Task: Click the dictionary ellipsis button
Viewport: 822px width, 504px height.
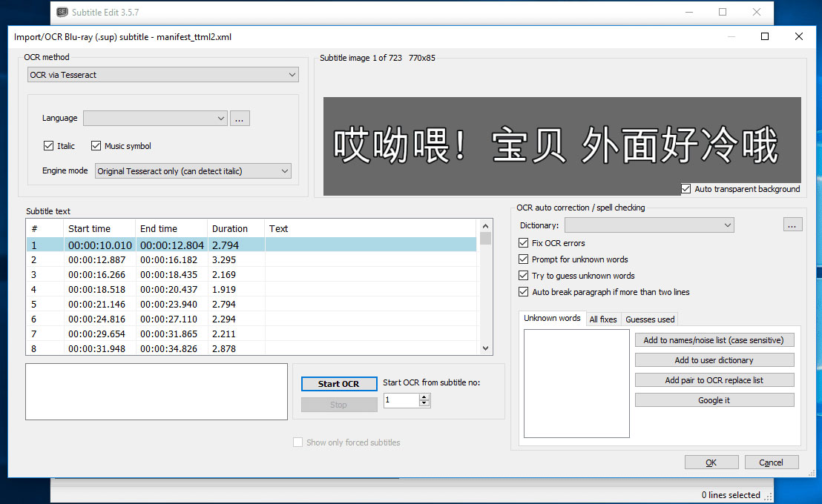Action: point(792,225)
